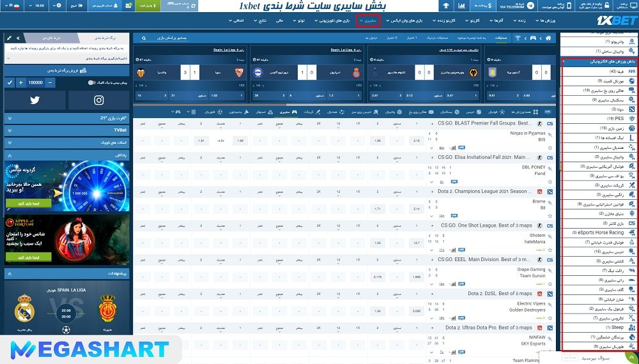Expand the کارت بازی 21 panel

coord(67,118)
